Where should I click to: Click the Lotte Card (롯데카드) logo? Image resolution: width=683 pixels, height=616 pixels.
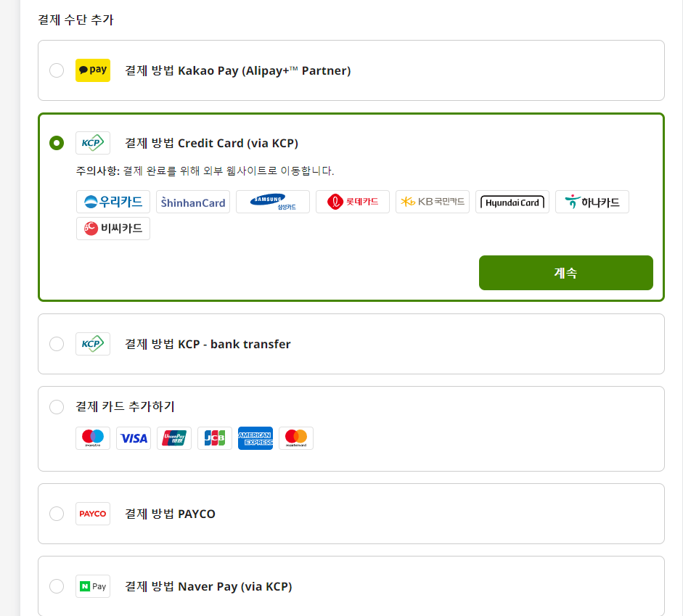(353, 202)
